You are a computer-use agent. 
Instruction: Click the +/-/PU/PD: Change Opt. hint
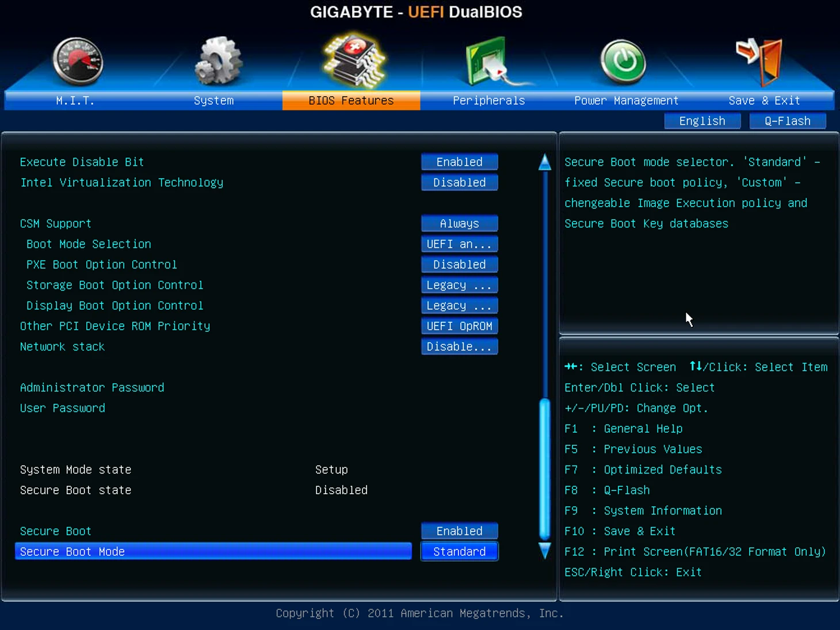coord(636,408)
